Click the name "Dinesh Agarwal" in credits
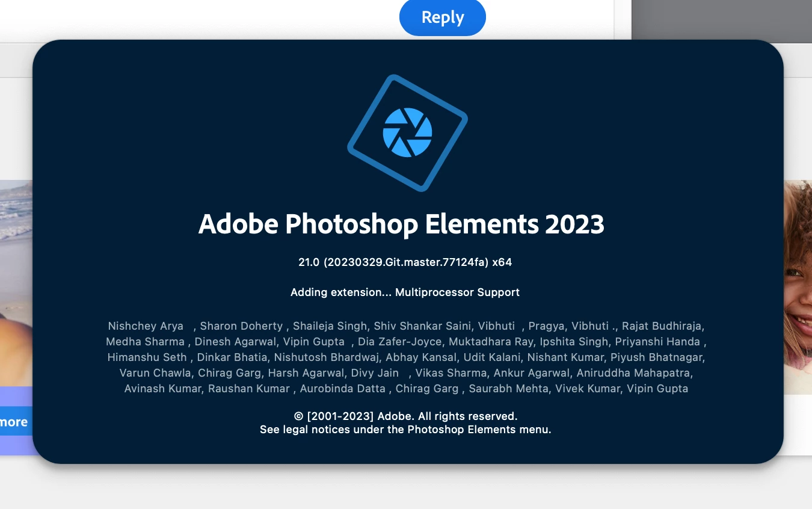Viewport: 812px width, 509px height. pos(236,342)
